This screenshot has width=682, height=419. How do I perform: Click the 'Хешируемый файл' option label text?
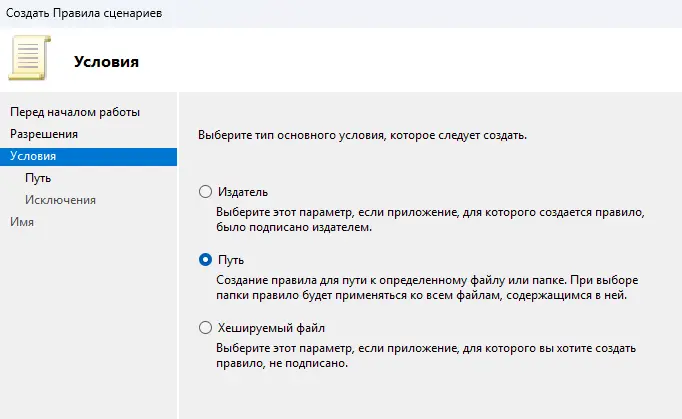coord(272,327)
